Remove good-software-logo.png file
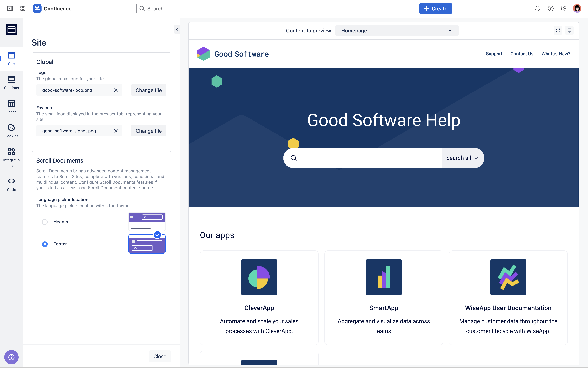Screen dimensions: 588x368 [116, 90]
